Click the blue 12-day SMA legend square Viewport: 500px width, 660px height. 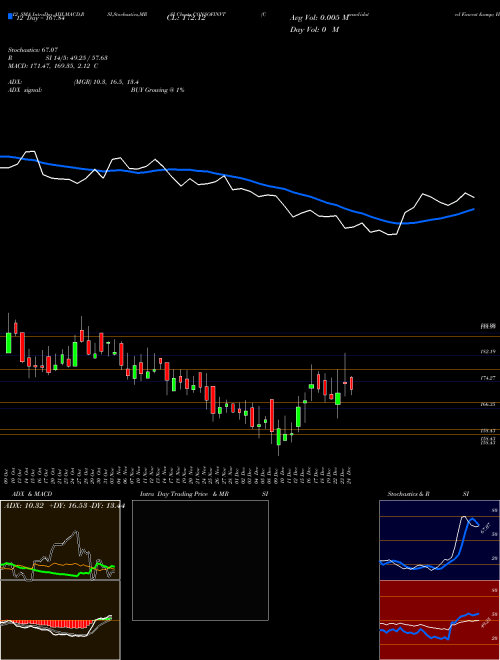(x=10, y=17)
